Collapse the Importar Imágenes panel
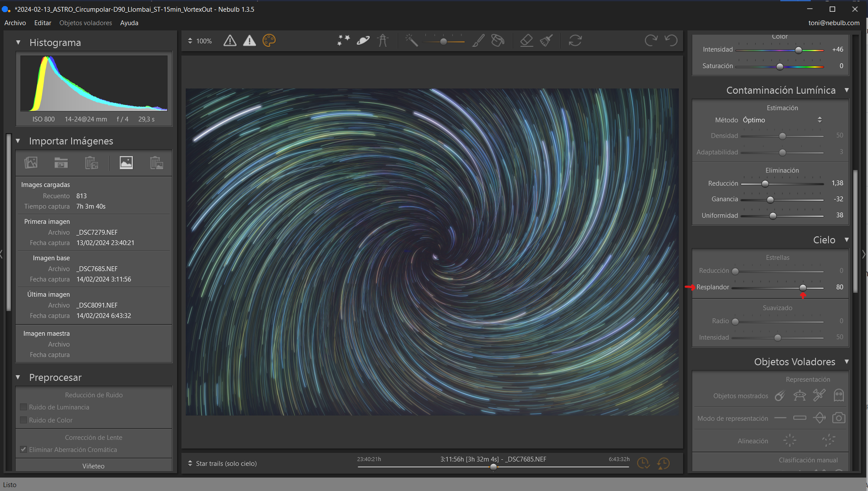Screen dimensions: 868x491 pyautogui.click(x=18, y=141)
